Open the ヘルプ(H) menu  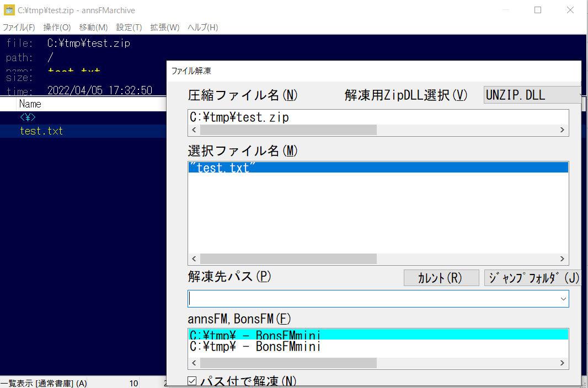pyautogui.click(x=202, y=27)
